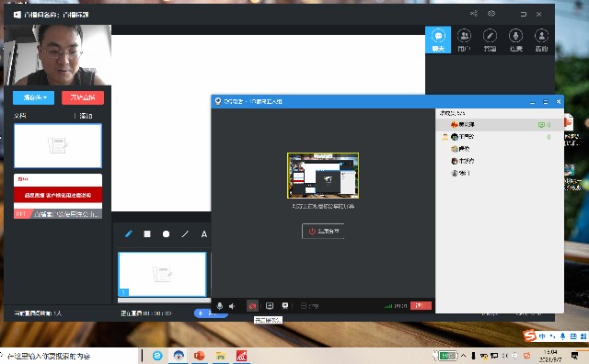Switch to the microphone tab in side panel
This screenshot has height=364, width=589.
click(x=515, y=40)
